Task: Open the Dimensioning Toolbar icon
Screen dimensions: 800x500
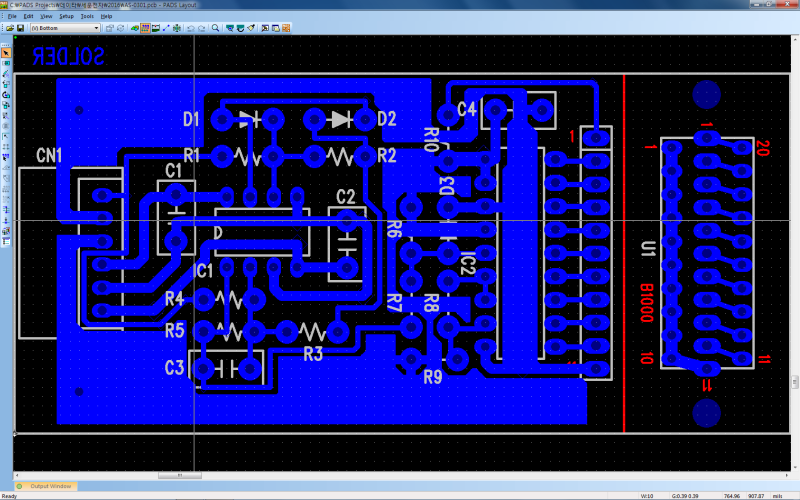Action: (156, 28)
